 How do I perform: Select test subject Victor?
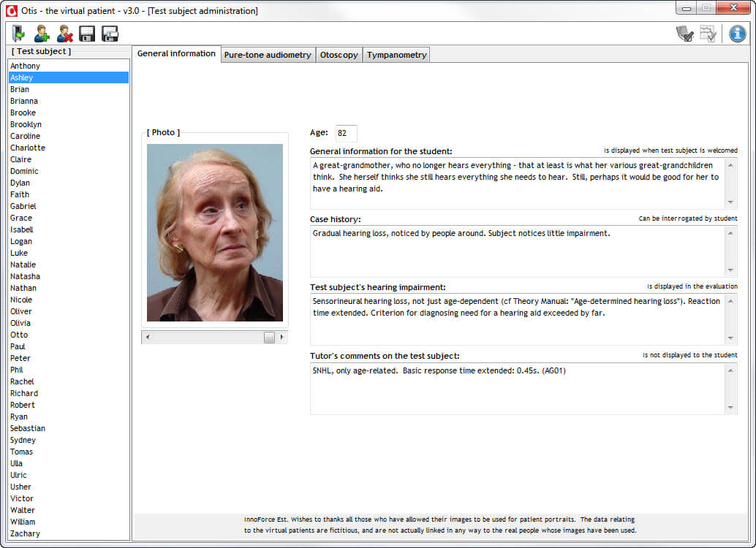point(69,498)
